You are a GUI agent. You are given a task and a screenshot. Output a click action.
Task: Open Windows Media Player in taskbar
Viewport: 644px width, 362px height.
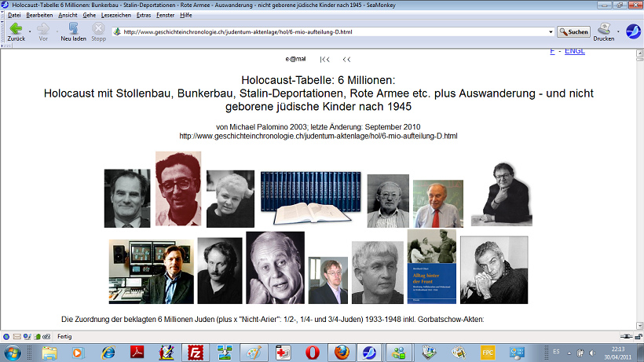point(77,353)
